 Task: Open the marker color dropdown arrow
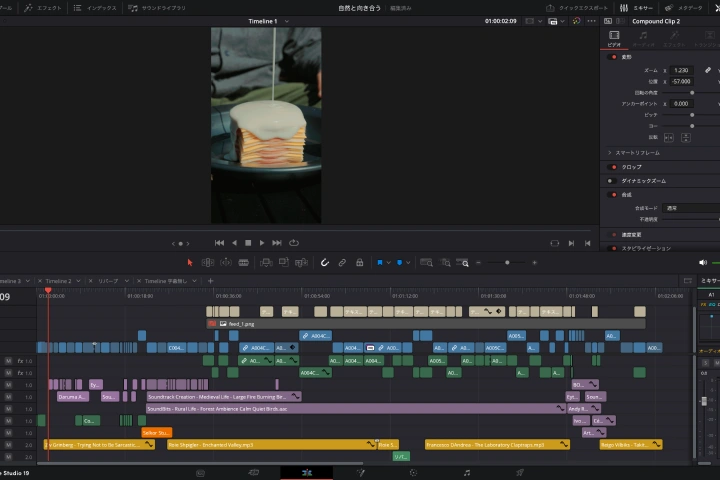[408, 263]
